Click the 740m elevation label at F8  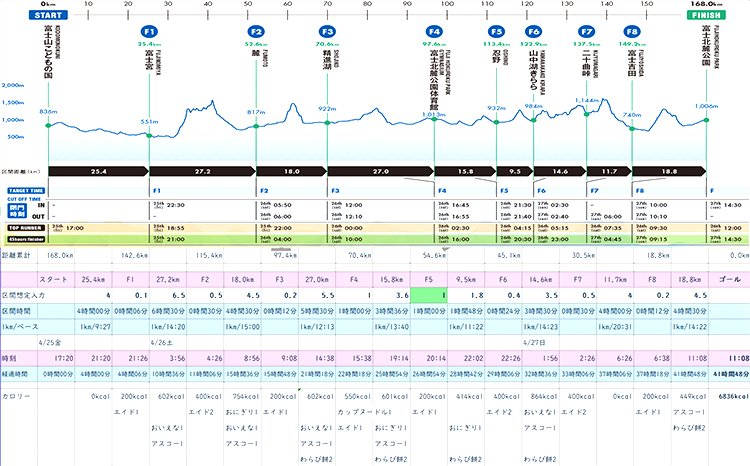click(x=632, y=115)
